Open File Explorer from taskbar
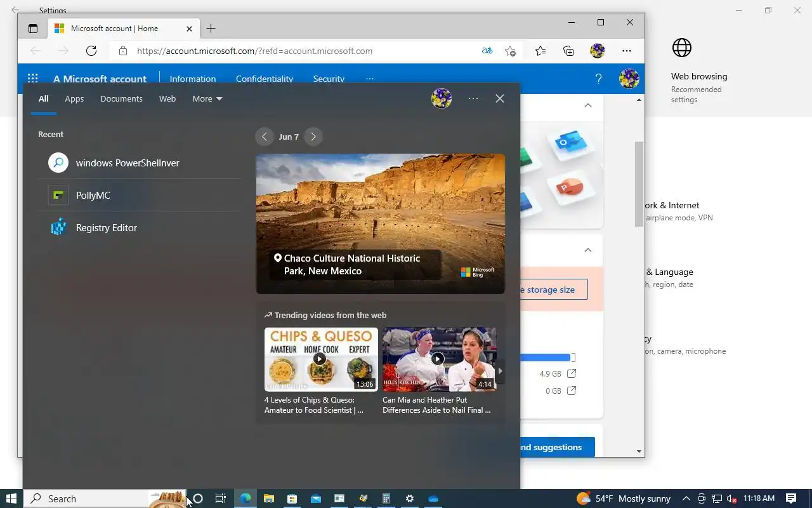Image resolution: width=812 pixels, height=508 pixels. tap(268, 498)
